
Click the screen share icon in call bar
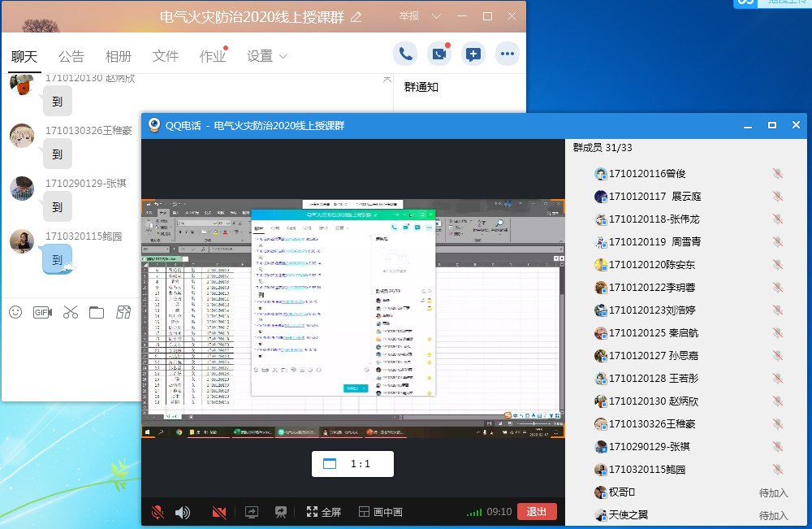252,512
